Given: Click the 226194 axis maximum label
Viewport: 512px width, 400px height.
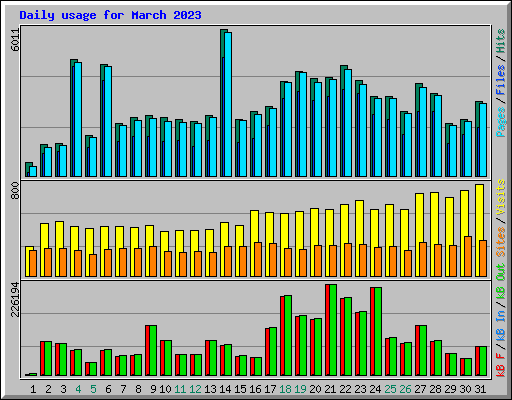Looking at the screenshot, I should tap(15, 299).
